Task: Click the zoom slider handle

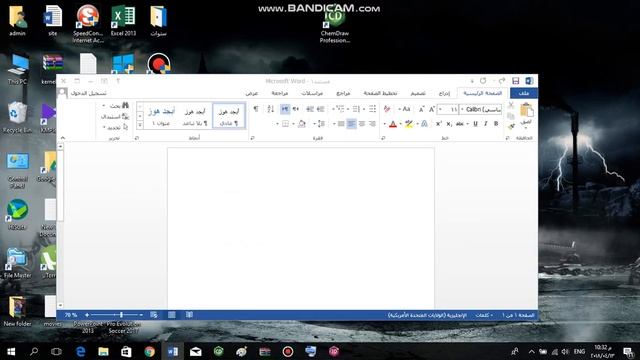Action: tap(121, 315)
